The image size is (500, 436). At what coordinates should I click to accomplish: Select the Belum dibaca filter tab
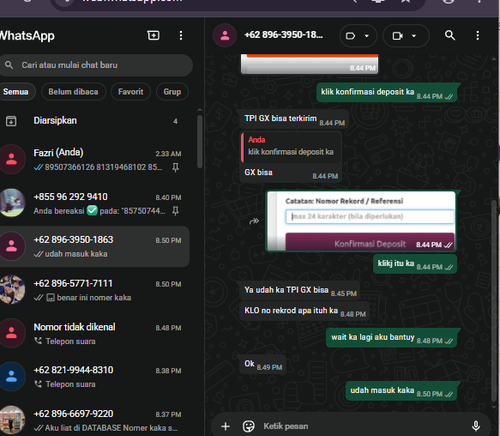tap(73, 92)
